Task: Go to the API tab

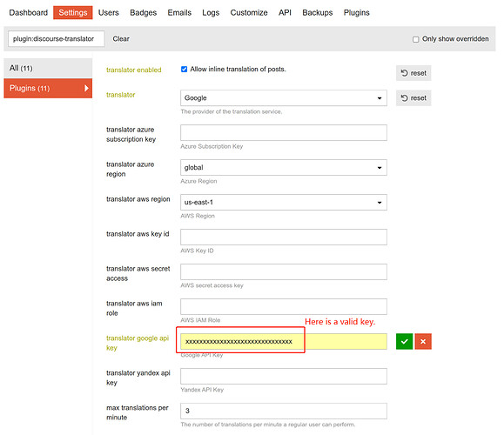Action: click(x=285, y=12)
